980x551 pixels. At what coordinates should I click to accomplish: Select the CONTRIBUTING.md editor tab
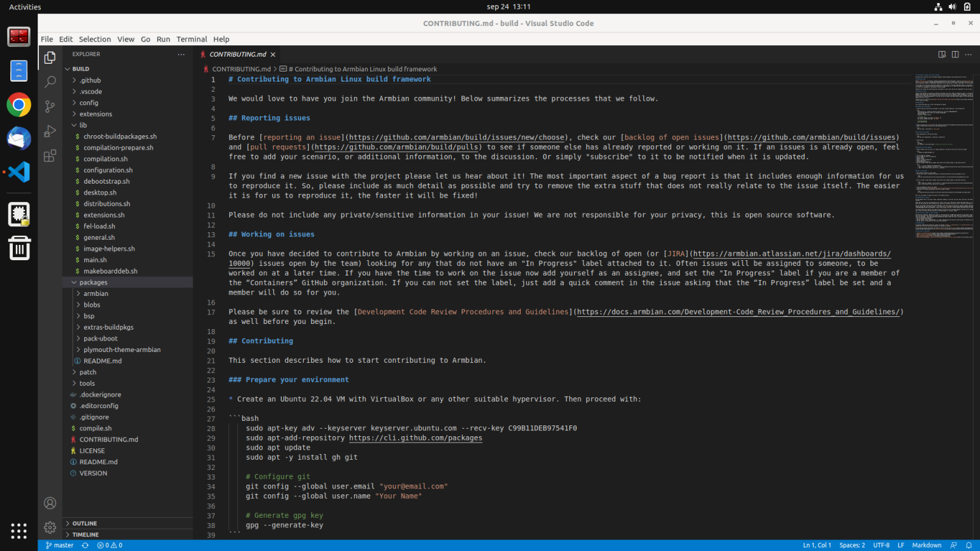[x=237, y=54]
